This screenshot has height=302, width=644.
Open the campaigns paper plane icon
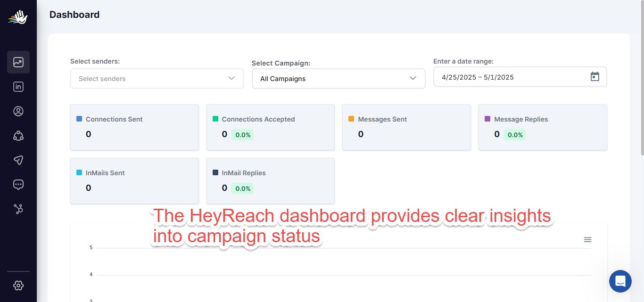(x=18, y=160)
